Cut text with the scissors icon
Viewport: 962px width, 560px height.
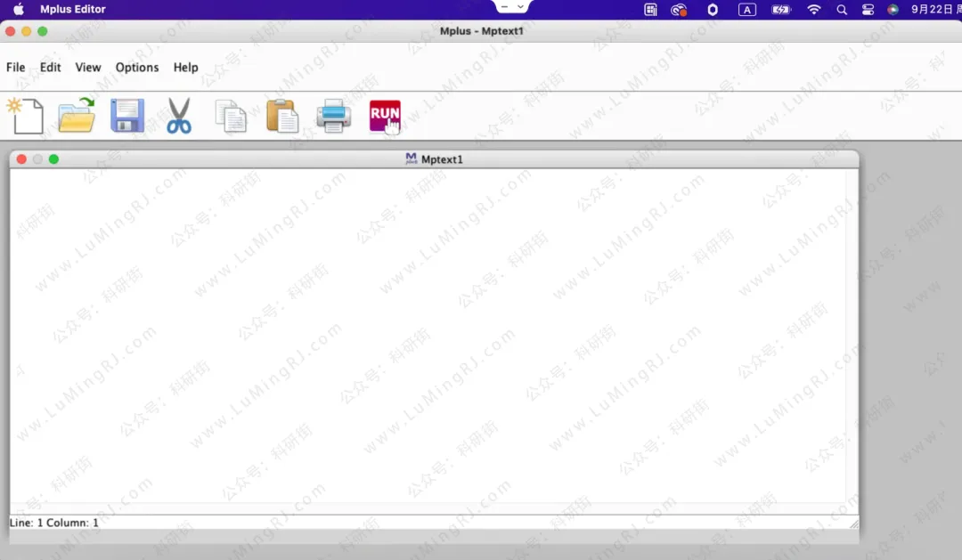178,116
